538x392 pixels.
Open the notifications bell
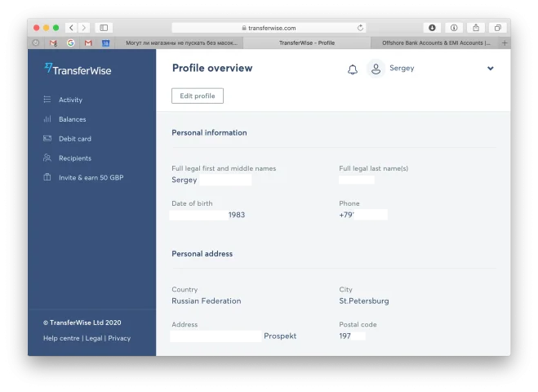(x=353, y=69)
